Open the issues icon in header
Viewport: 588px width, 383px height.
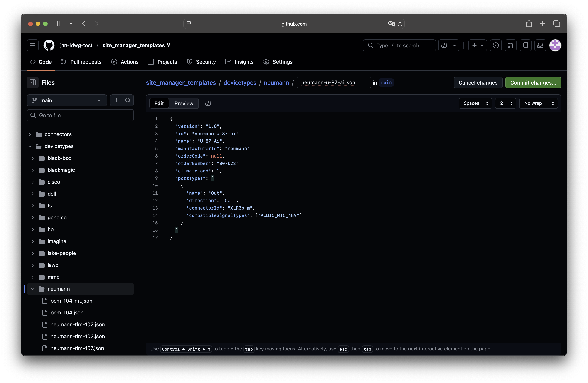tap(496, 46)
